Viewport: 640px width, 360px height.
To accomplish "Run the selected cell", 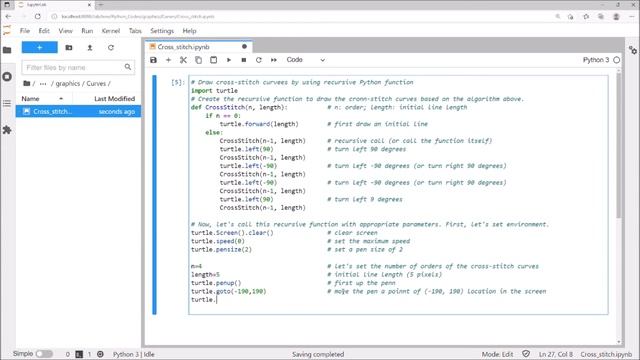I will click(229, 60).
